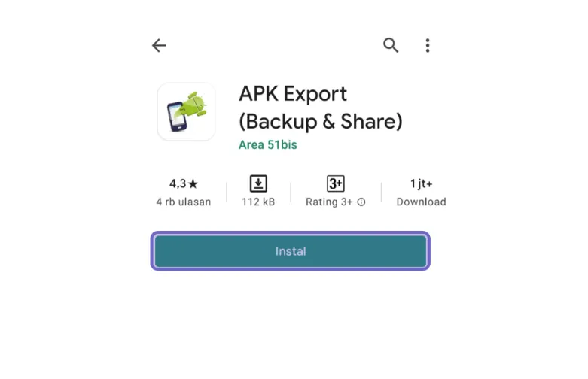Screen dimensions: 588x379
Task: Tap the 4,3 rating score
Action: [x=178, y=184]
